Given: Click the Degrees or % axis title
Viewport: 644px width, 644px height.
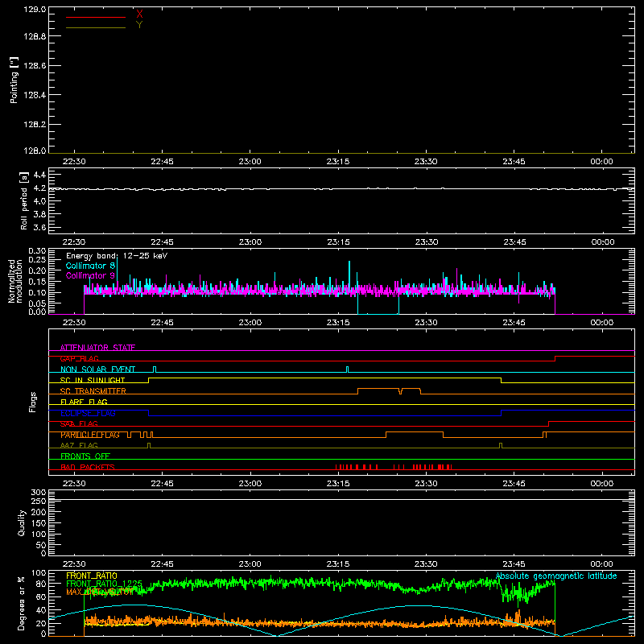Looking at the screenshot, I should [x=21, y=603].
